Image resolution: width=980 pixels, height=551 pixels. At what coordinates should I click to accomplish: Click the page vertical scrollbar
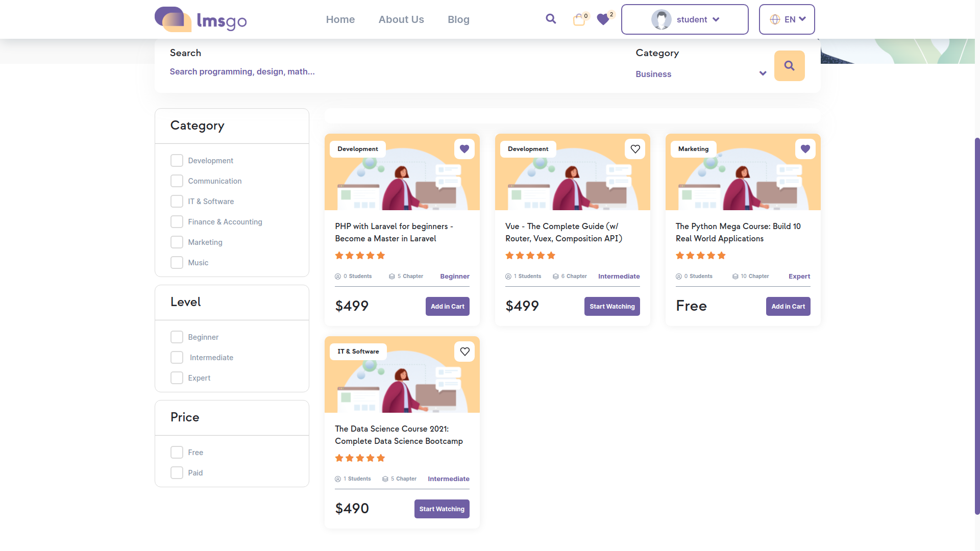coord(977,327)
